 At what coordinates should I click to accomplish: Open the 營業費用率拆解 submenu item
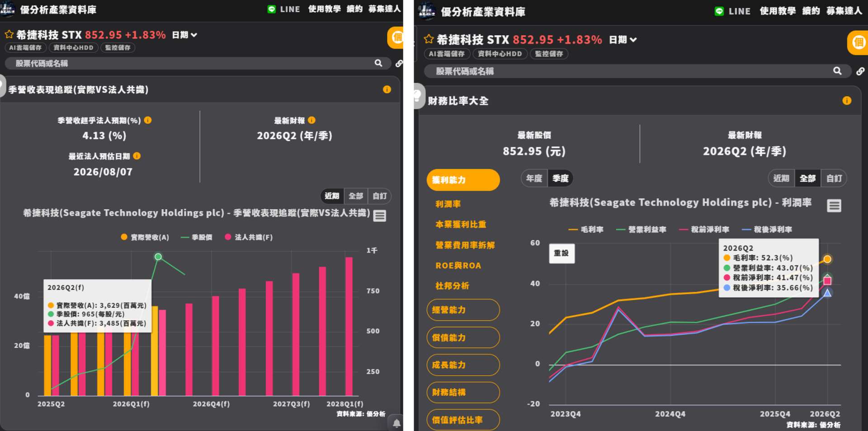tap(465, 245)
